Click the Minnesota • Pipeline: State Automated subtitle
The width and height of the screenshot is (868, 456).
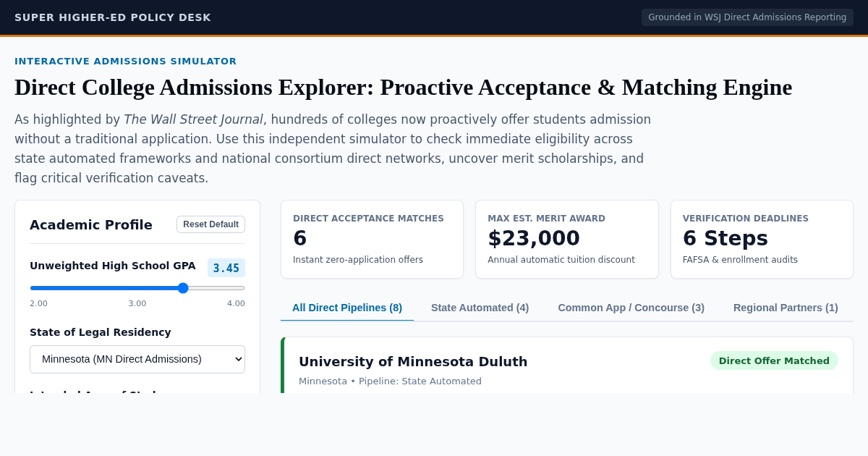[390, 381]
